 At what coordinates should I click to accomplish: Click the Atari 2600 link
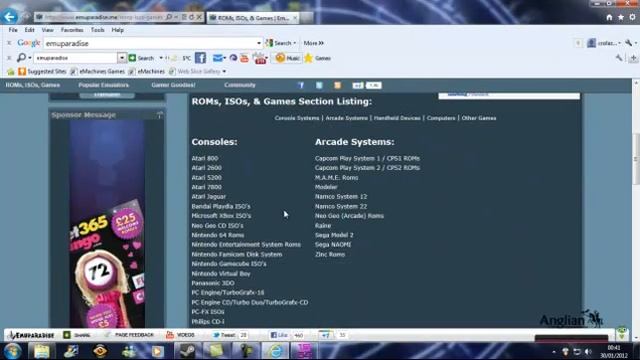tap(207, 168)
